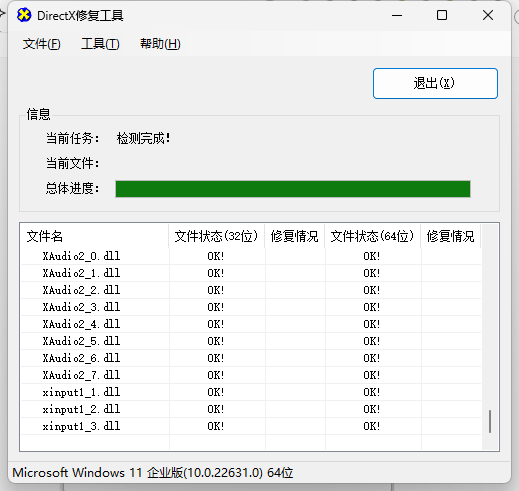The height and width of the screenshot is (491, 519).
Task: Click the 文件名 column header
Action: click(95, 236)
